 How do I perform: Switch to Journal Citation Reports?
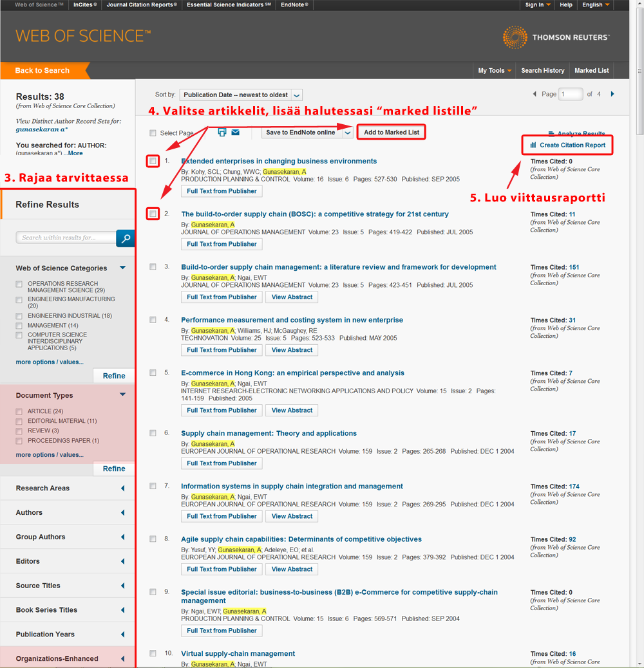coord(142,5)
